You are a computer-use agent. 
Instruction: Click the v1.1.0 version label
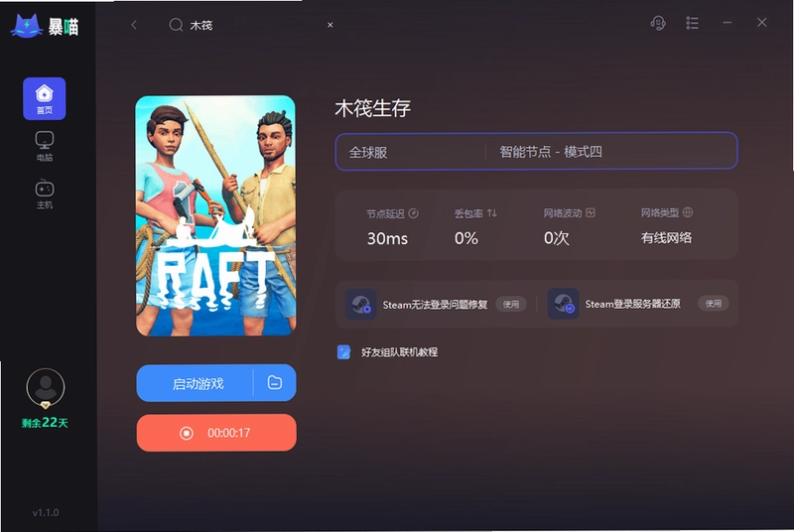(x=46, y=513)
